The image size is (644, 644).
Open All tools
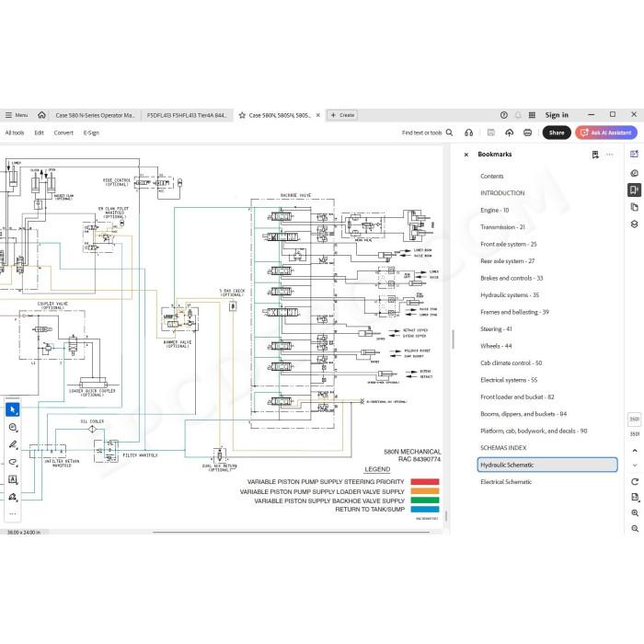[15, 132]
